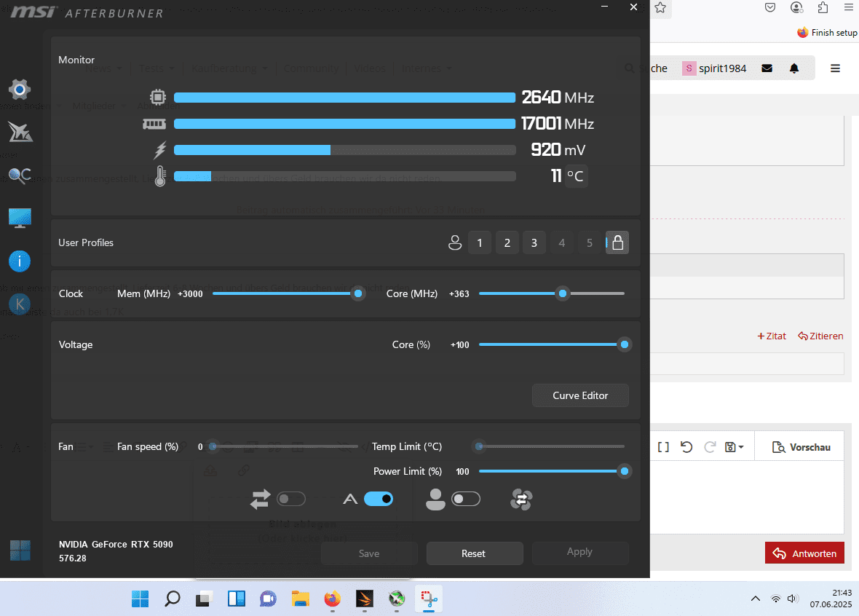Click the user-defined fan person icon

435,499
